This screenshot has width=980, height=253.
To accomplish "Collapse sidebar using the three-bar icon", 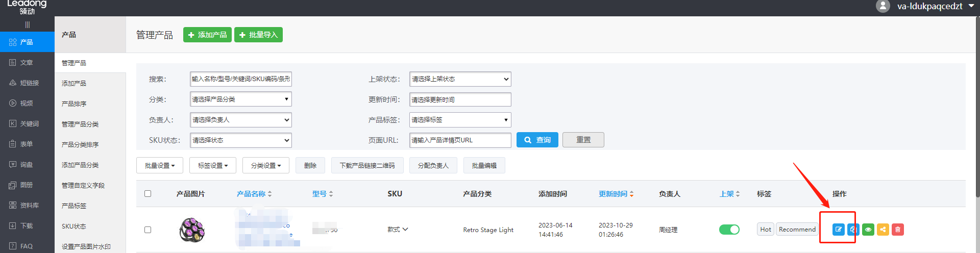I will click(x=27, y=24).
